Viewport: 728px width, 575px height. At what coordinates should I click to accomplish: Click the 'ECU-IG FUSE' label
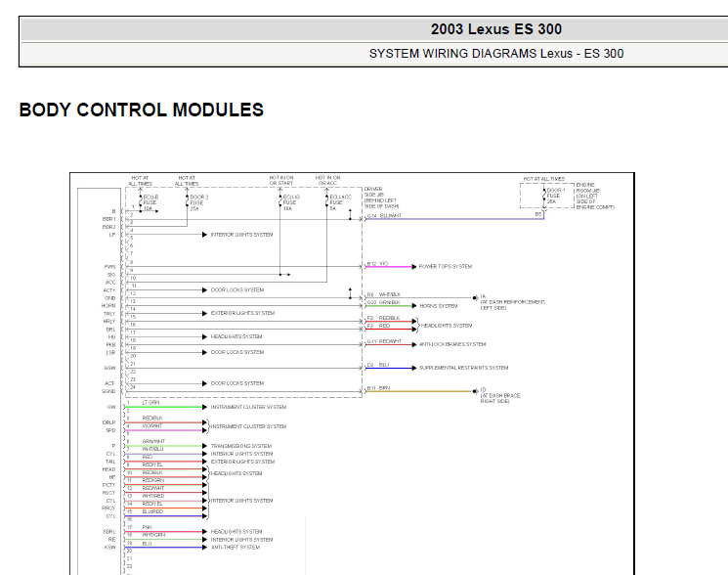(x=291, y=202)
